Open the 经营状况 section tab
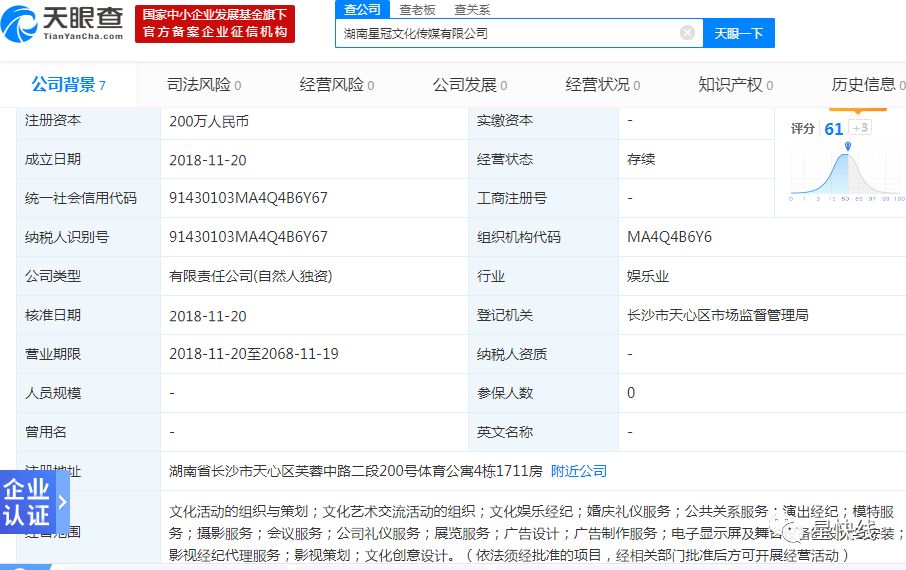906x570 pixels. [603, 85]
